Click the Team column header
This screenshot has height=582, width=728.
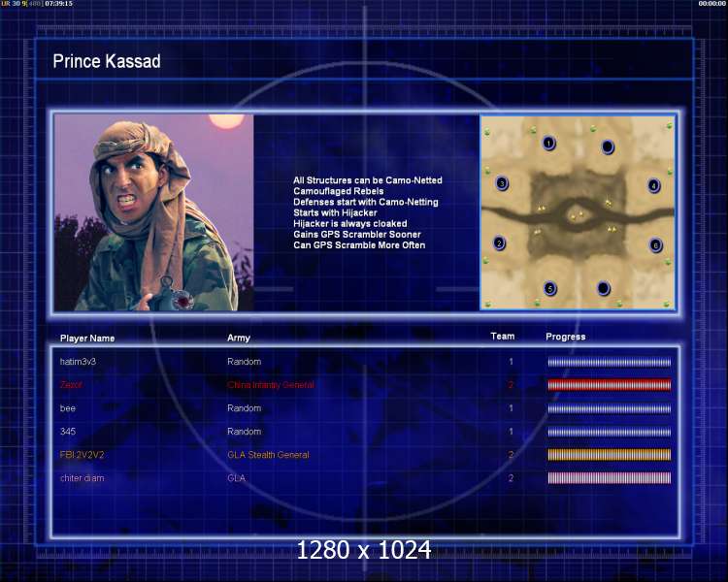click(x=503, y=336)
